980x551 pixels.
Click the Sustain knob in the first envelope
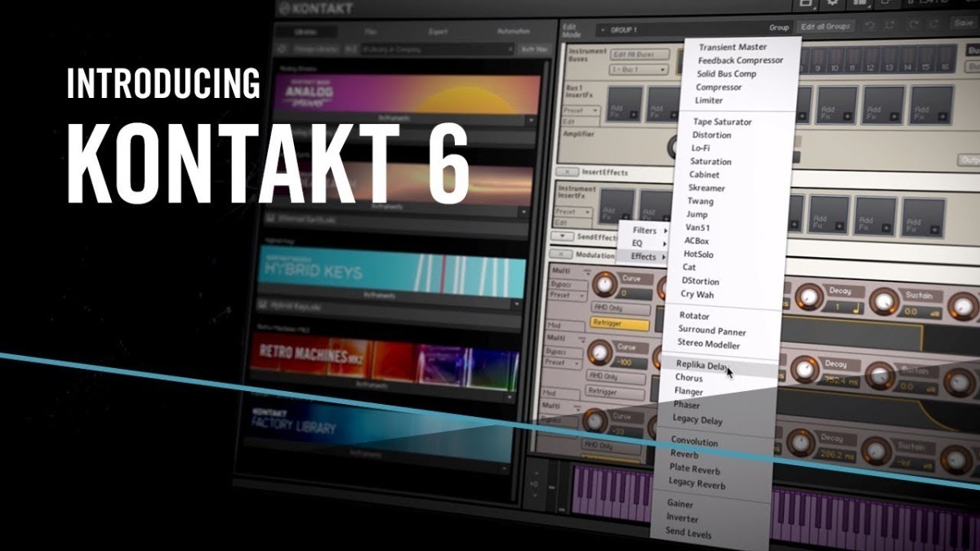[x=884, y=302]
